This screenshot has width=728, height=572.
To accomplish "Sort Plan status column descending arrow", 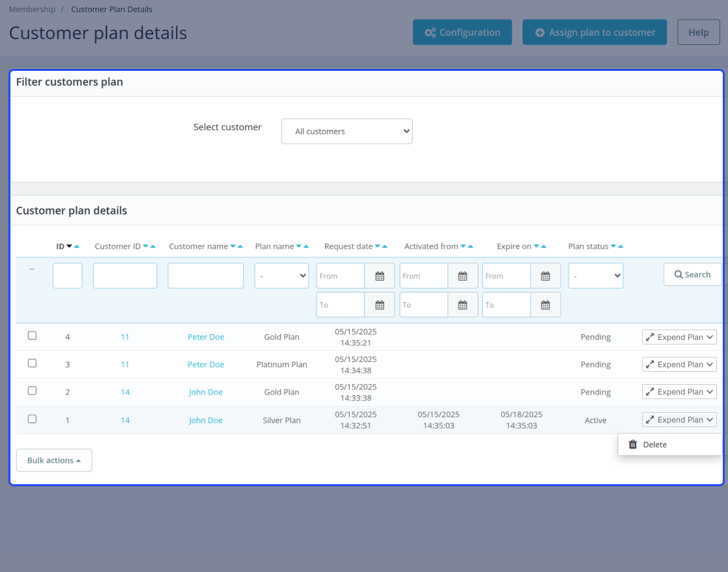I will coord(614,246).
